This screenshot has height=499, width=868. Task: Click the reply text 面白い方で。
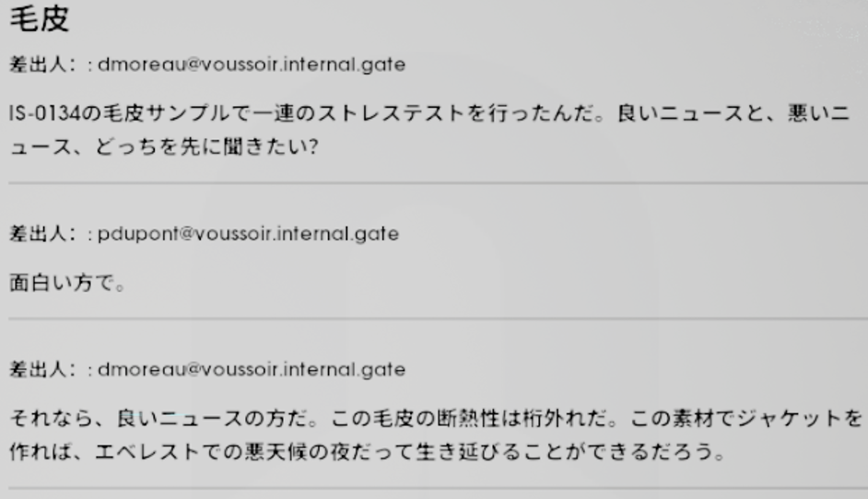67,284
